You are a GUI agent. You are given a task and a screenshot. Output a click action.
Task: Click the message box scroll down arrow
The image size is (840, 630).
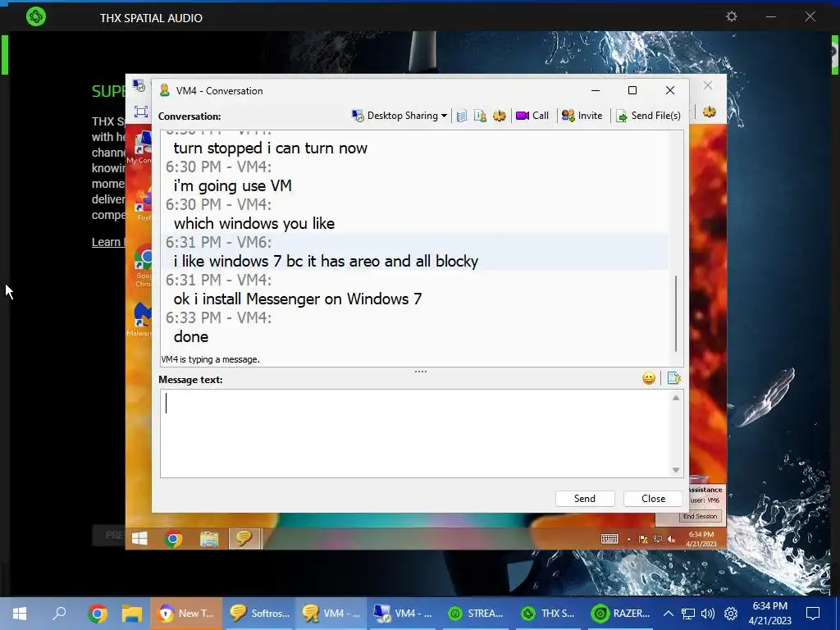coord(676,470)
